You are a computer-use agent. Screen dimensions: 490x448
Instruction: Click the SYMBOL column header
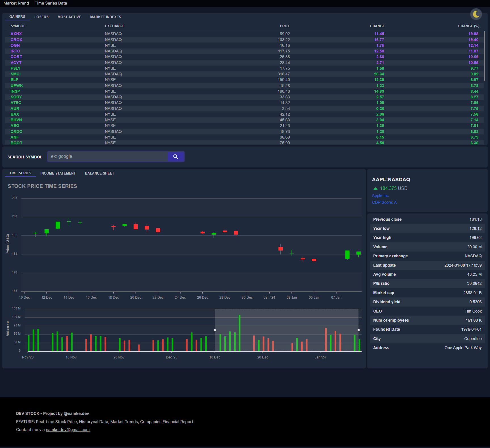[x=18, y=26]
